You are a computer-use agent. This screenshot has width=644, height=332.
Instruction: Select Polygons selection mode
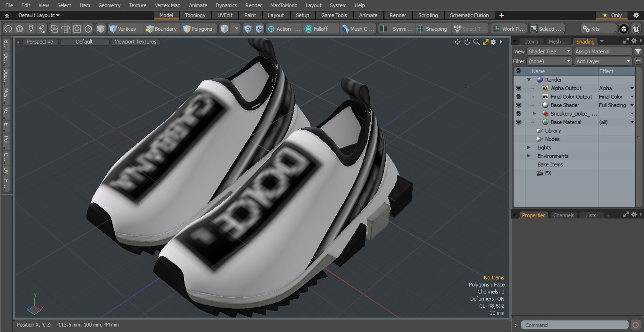[198, 29]
